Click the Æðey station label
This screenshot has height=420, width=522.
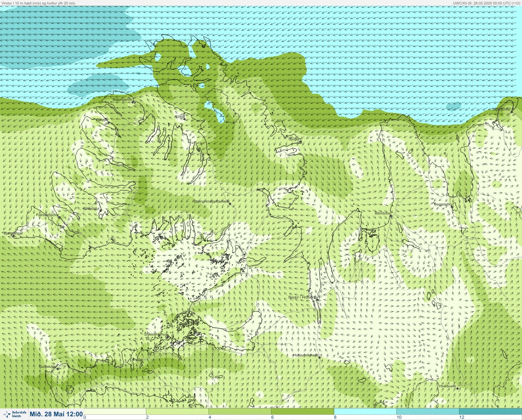pyautogui.click(x=180, y=116)
